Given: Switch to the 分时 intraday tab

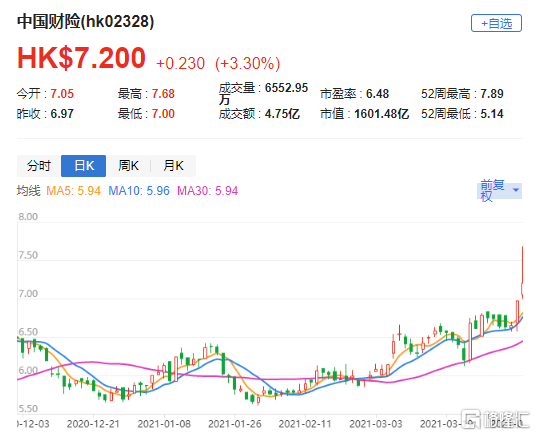Looking at the screenshot, I should point(39,166).
